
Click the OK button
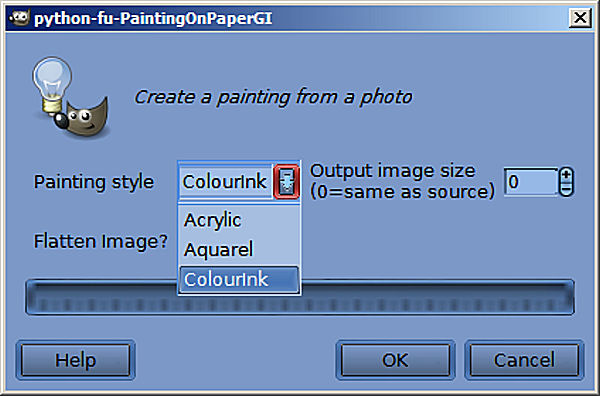pos(395,360)
